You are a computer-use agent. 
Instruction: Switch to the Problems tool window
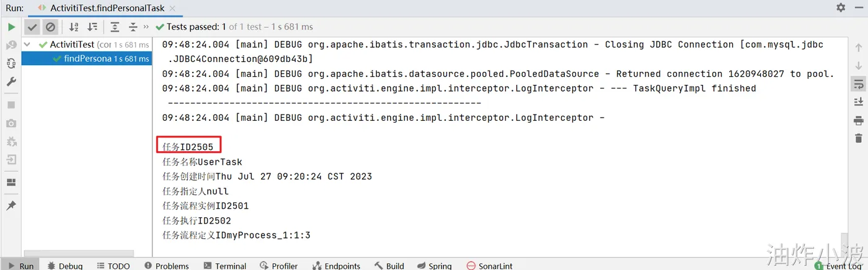[166, 266]
